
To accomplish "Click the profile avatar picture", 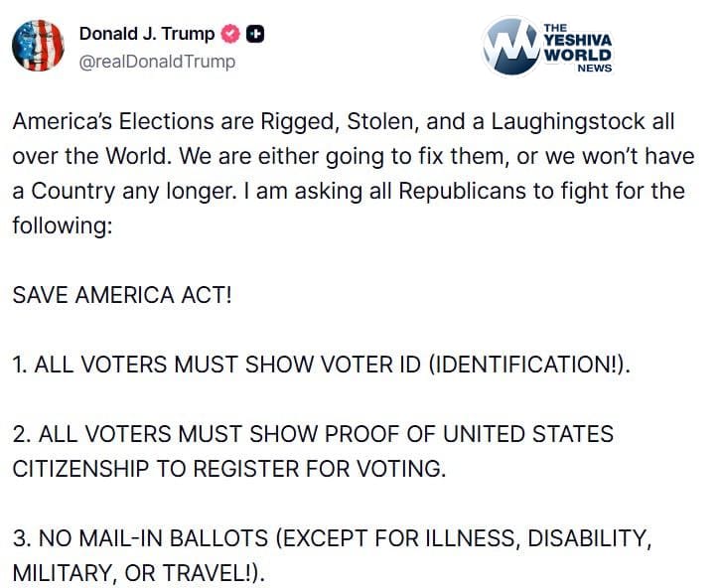I will [40, 46].
